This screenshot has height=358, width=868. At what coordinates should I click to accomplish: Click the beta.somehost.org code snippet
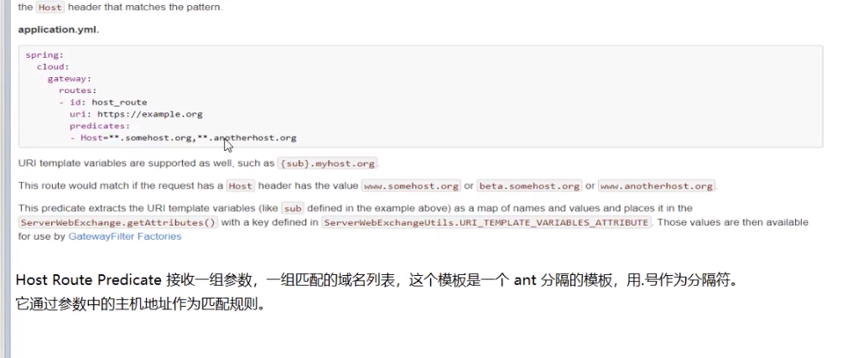[x=529, y=186]
